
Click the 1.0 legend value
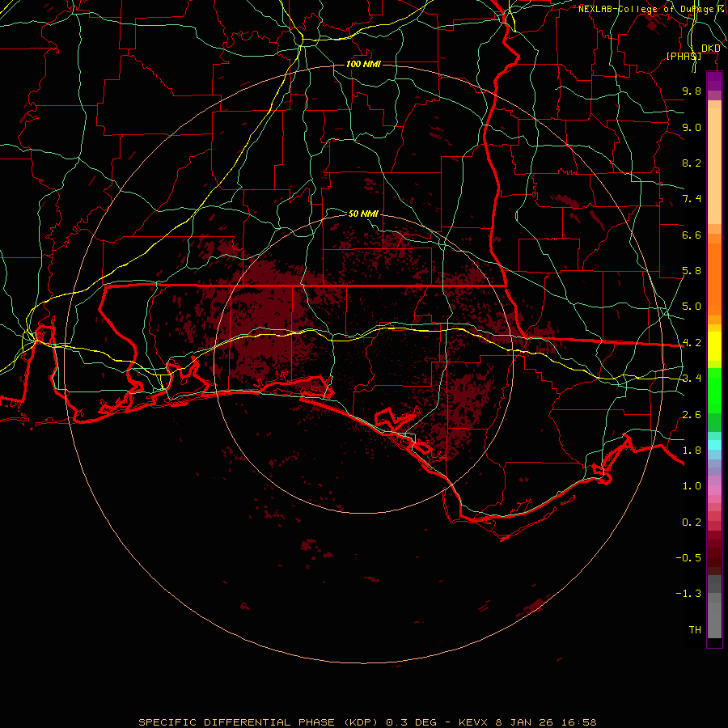(x=692, y=486)
